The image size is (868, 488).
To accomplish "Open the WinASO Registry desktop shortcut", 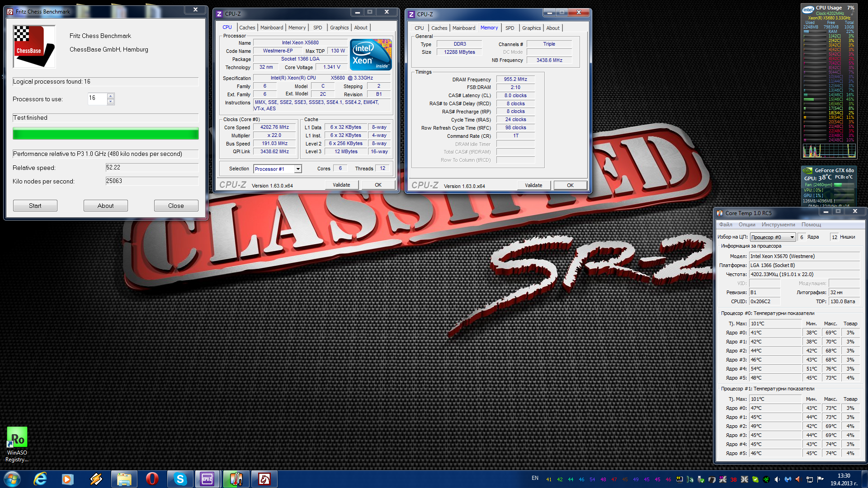I will pyautogui.click(x=17, y=445).
